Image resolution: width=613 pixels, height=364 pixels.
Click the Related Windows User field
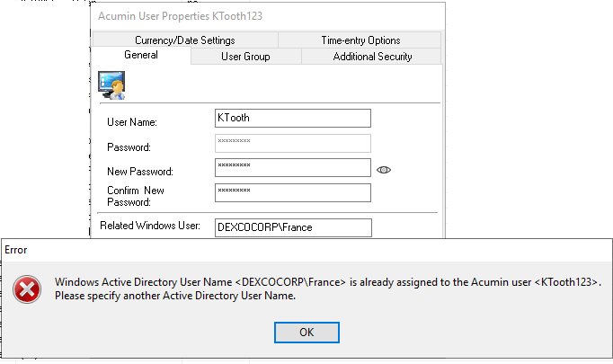(x=293, y=227)
